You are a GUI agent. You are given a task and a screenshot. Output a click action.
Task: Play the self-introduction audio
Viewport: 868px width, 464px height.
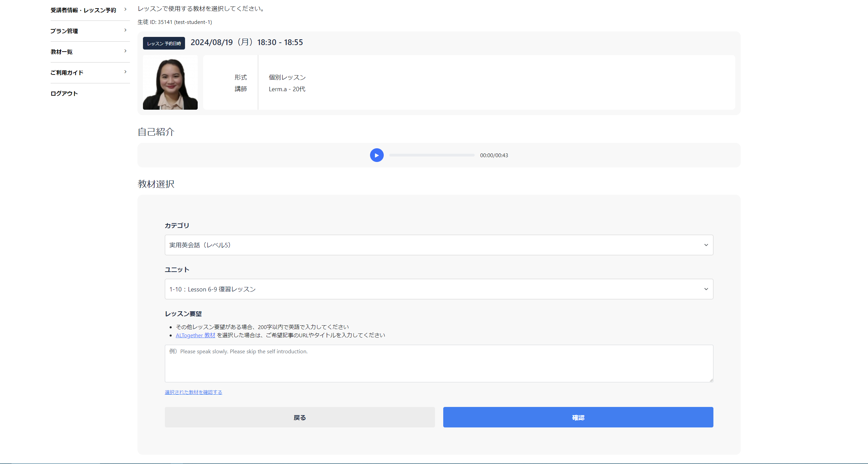point(377,155)
